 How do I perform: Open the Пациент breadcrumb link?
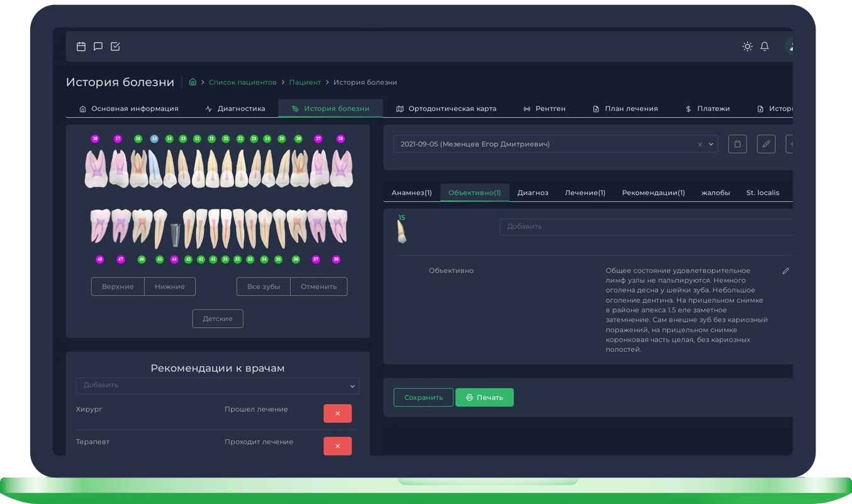click(x=305, y=82)
